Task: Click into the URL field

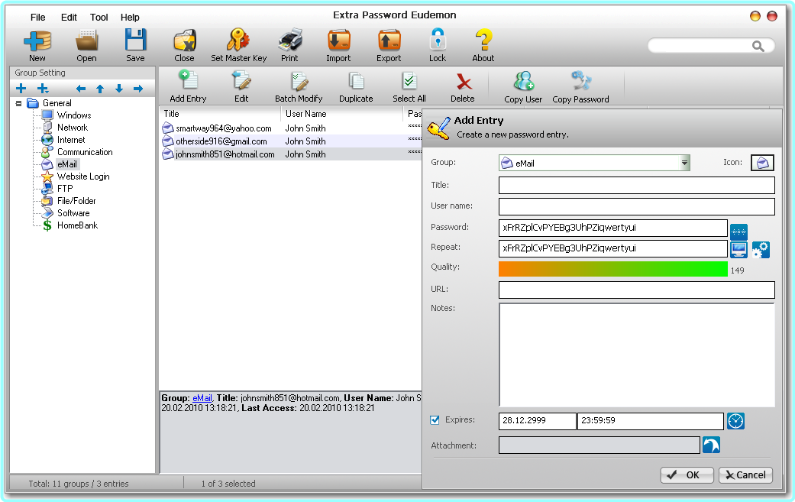Action: pos(636,290)
